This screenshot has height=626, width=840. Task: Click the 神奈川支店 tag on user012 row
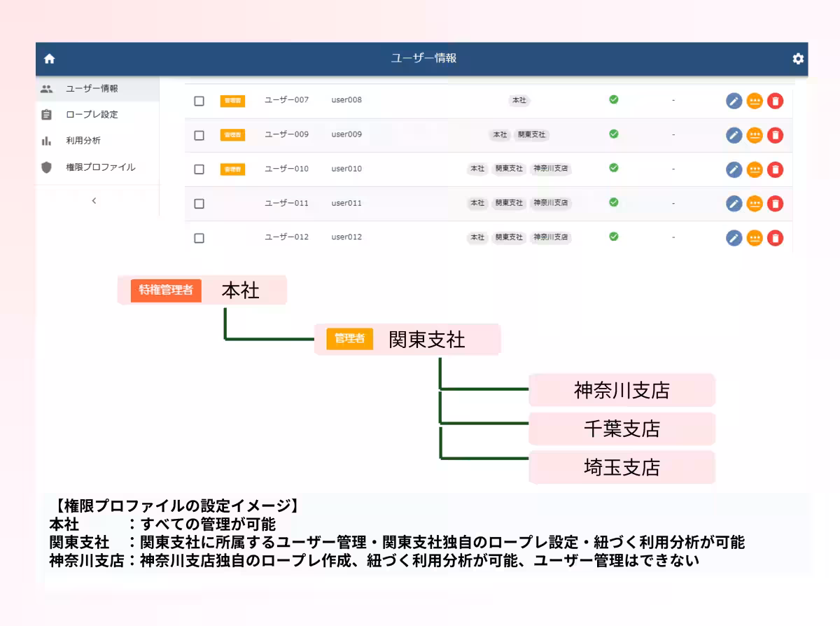point(551,237)
